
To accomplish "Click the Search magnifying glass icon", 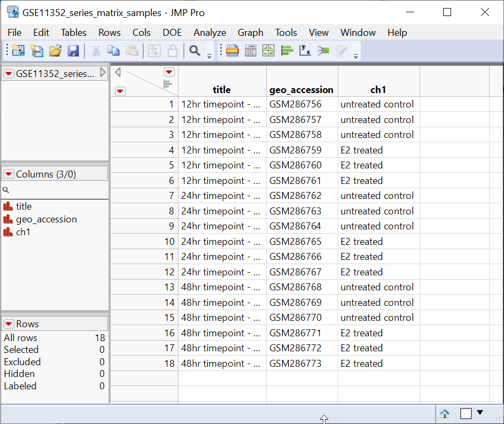I will (195, 51).
